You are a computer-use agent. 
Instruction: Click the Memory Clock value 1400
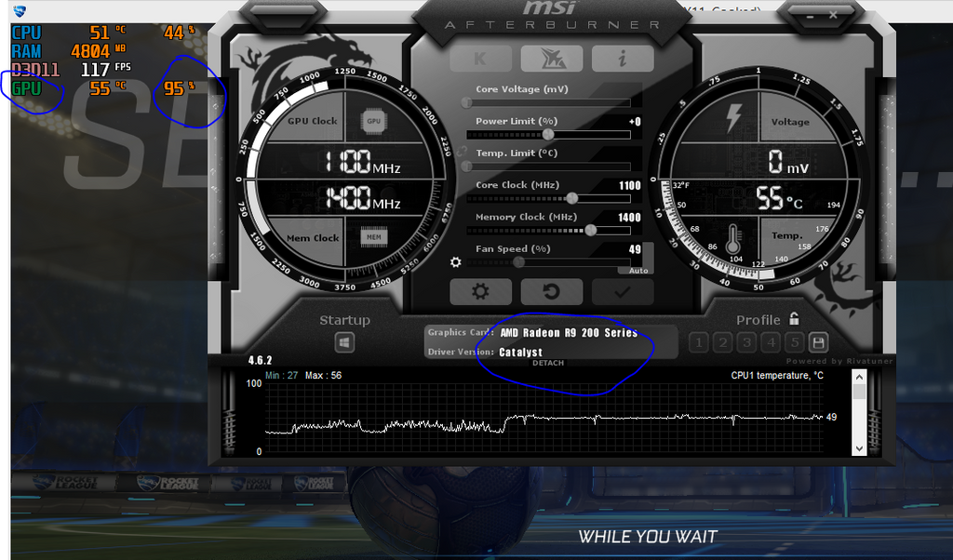(630, 218)
